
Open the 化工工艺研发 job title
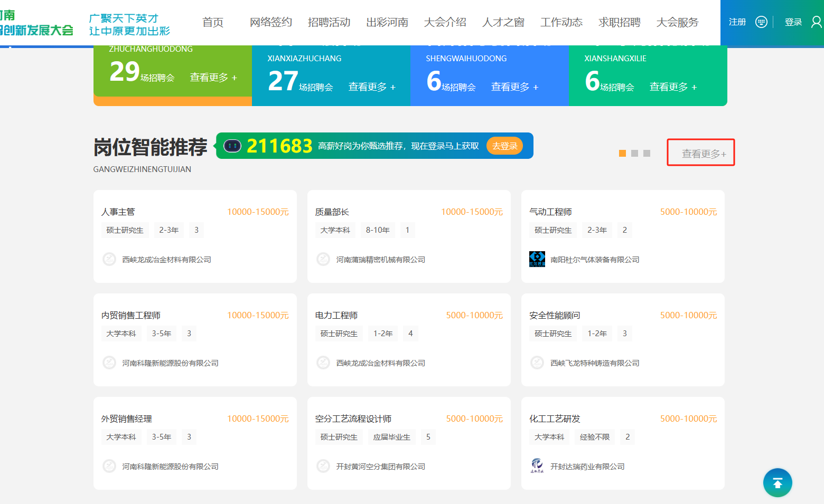[x=555, y=419]
